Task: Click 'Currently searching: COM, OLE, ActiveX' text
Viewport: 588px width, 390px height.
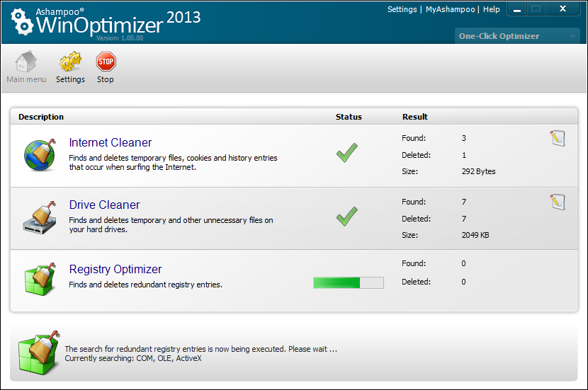Action: 133,359
